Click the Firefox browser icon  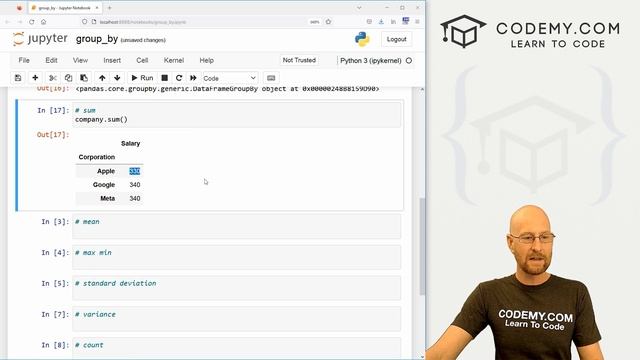(19, 8)
